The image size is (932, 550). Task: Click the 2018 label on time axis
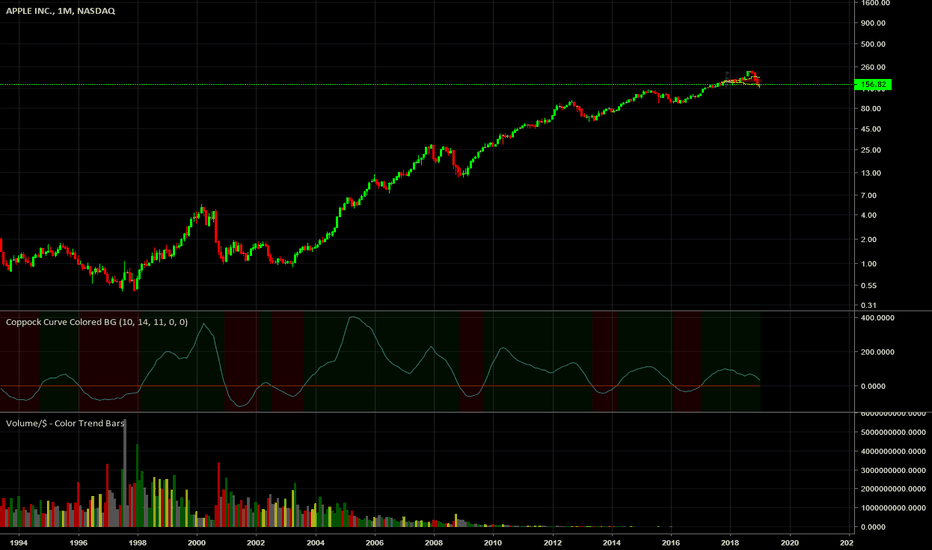click(730, 543)
